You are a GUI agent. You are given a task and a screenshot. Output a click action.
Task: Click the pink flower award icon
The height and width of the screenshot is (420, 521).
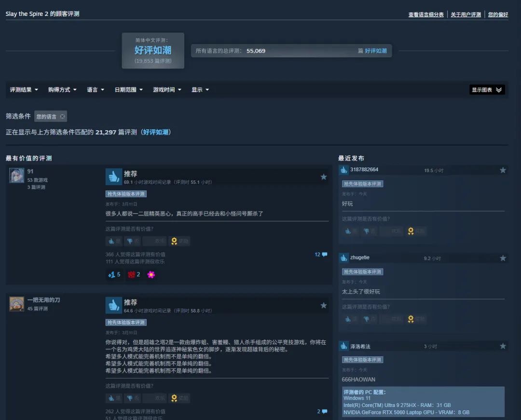151,274
